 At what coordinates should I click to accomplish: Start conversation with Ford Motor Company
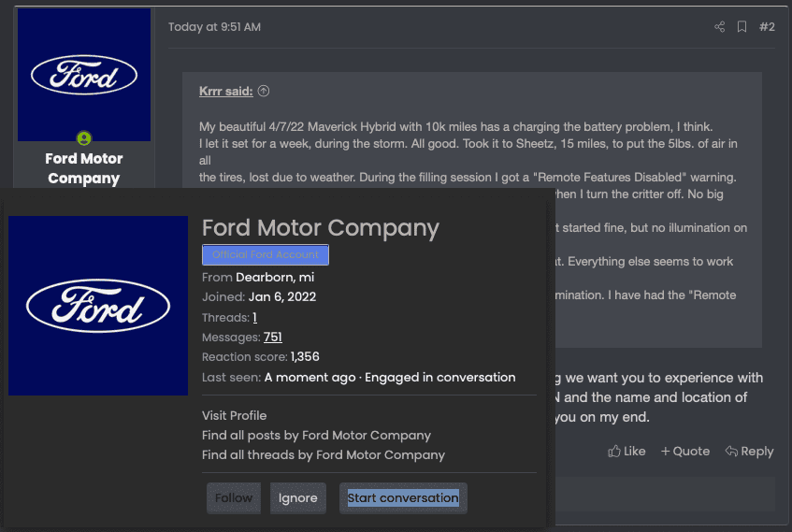pos(403,498)
